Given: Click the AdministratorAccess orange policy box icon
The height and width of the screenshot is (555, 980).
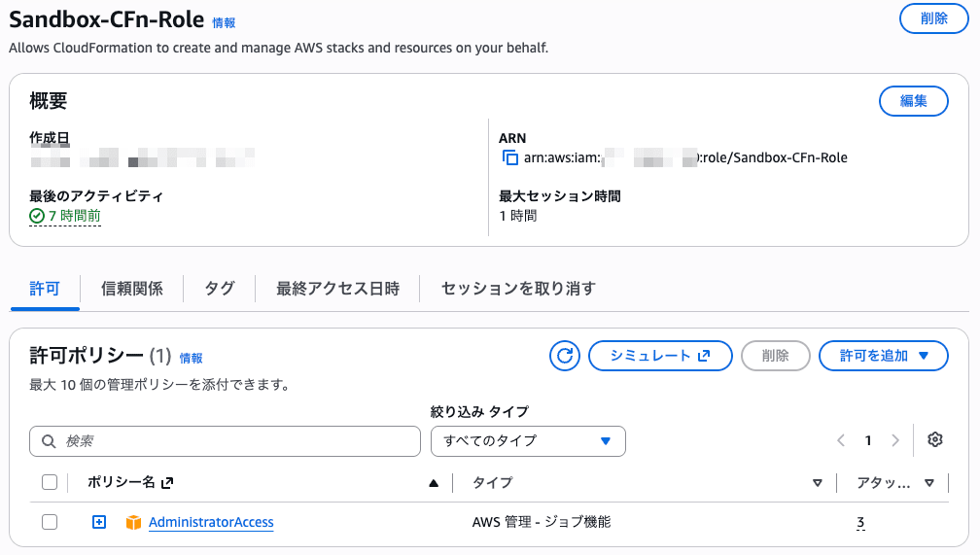Looking at the screenshot, I should (133, 523).
